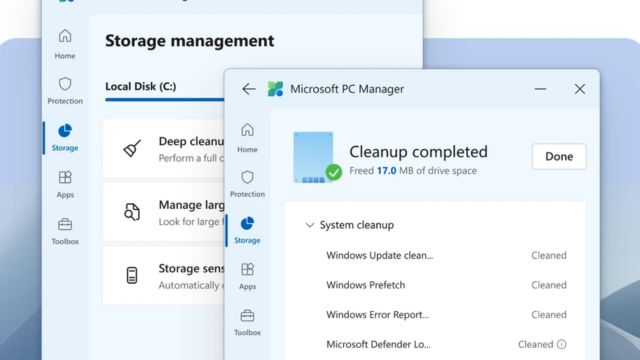Viewport: 640px width, 360px height.
Task: Open the Deep cleanup card
Action: 164,149
